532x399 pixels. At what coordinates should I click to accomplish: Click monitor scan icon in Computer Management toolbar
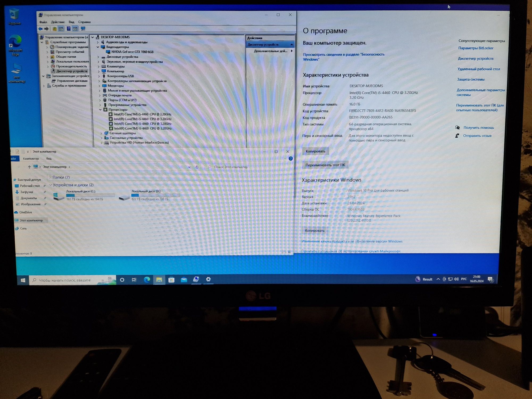[x=83, y=29]
